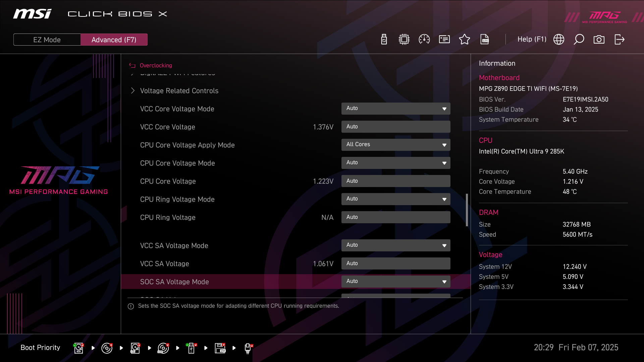Take a screenshot with the camera icon
The height and width of the screenshot is (362, 644).
pyautogui.click(x=599, y=40)
